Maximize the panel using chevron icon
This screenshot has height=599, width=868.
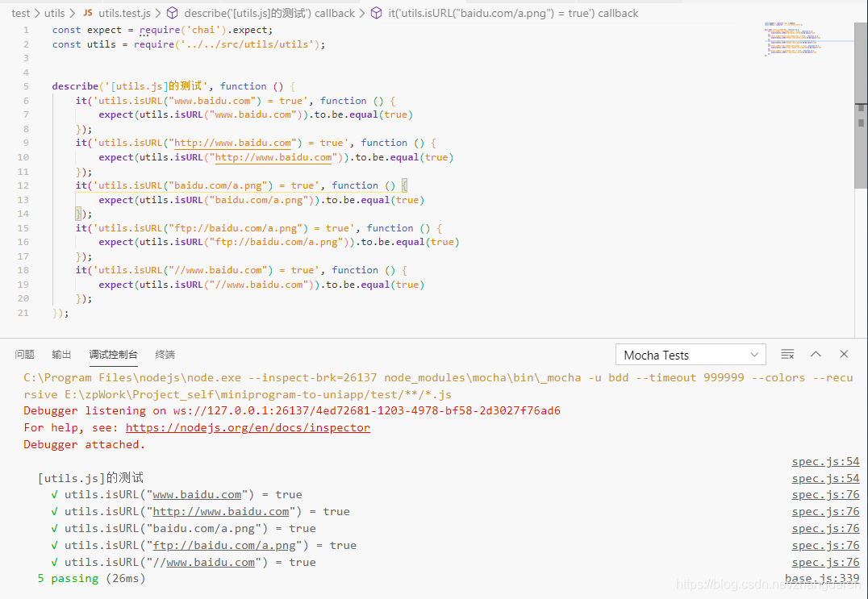(816, 354)
